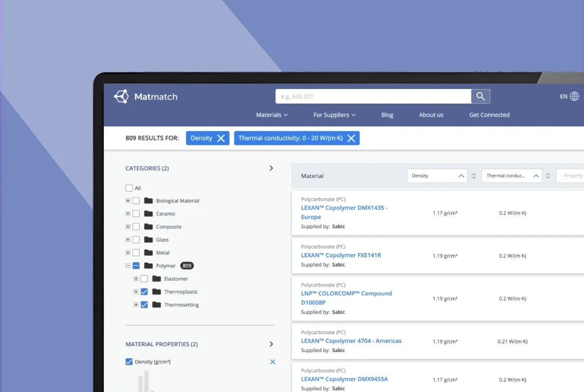584x392 pixels.
Task: Open LEXAN Copolymer FXE141R material
Action: [341, 255]
